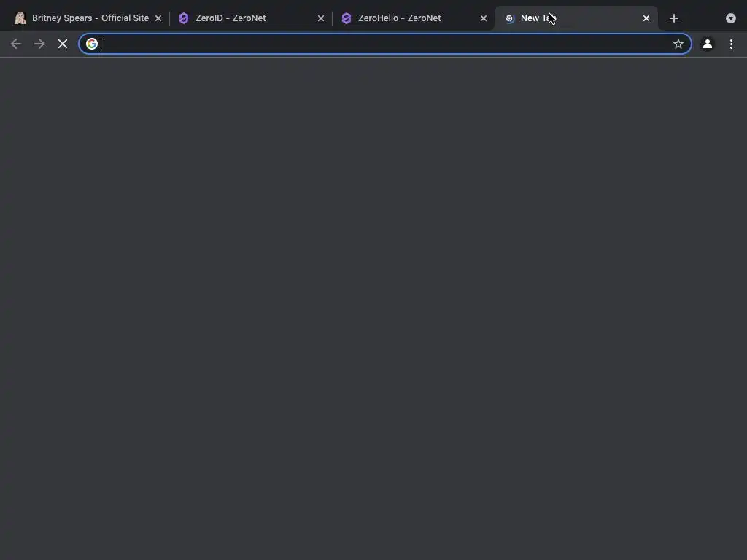The width and height of the screenshot is (747, 560).
Task: Switch to the ZeroID - ZeroNet tab
Action: 250,18
